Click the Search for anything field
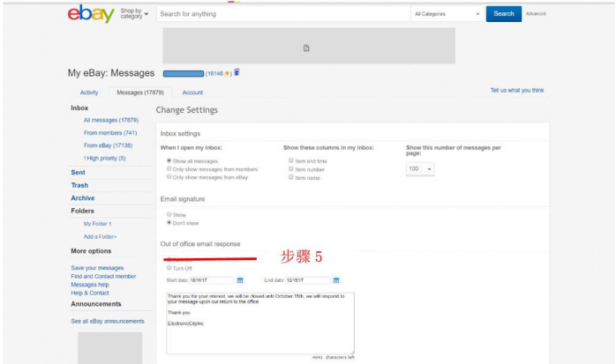Screen dimensions: 616x364 283,14
